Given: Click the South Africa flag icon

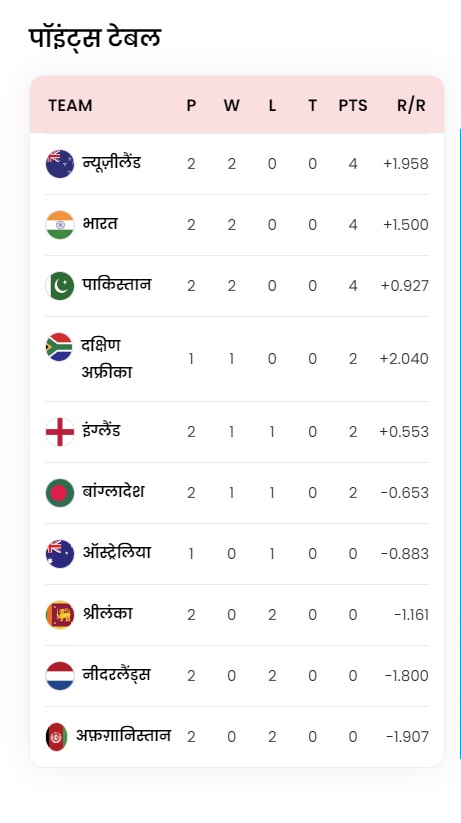Looking at the screenshot, I should (x=59, y=347).
